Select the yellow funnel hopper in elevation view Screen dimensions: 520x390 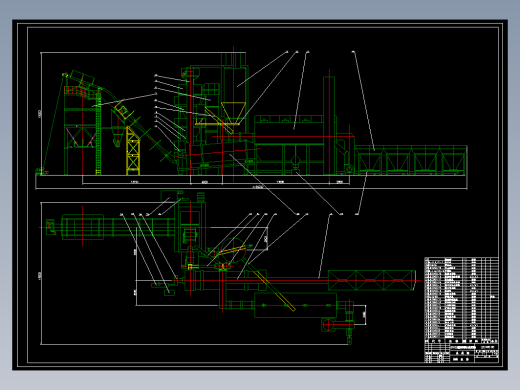[x=233, y=113]
